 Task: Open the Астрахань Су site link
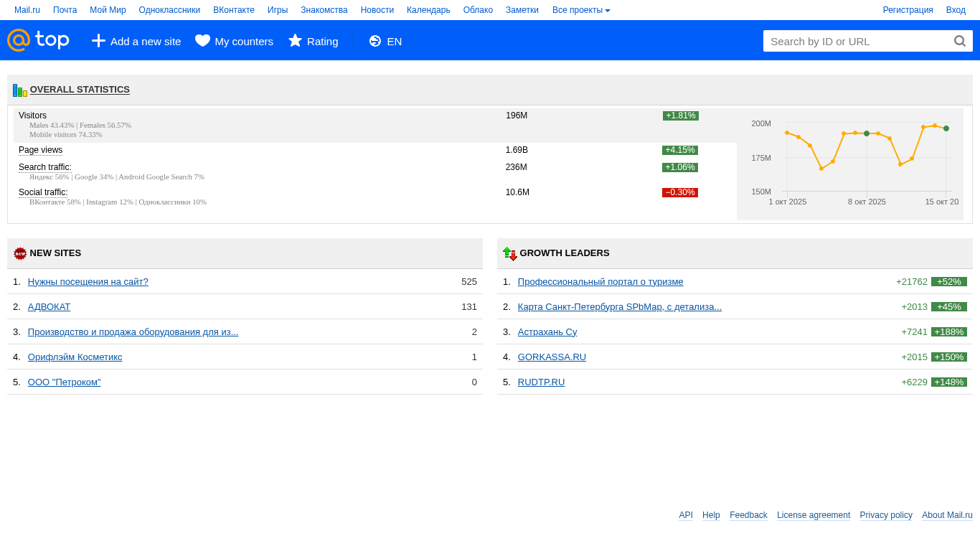tap(547, 331)
